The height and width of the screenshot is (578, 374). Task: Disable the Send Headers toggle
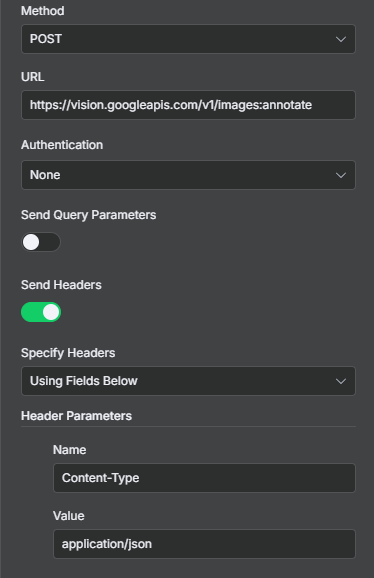[x=41, y=312]
